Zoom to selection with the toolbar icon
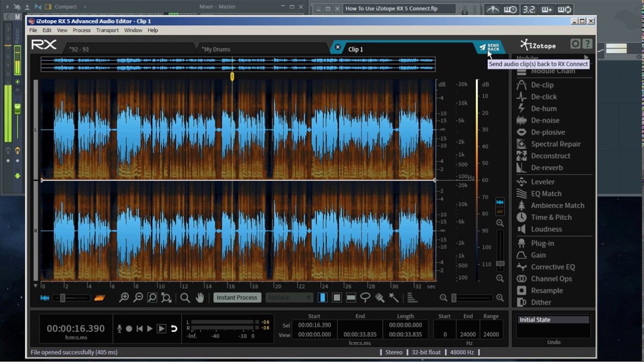The image size is (644, 362). click(152, 298)
